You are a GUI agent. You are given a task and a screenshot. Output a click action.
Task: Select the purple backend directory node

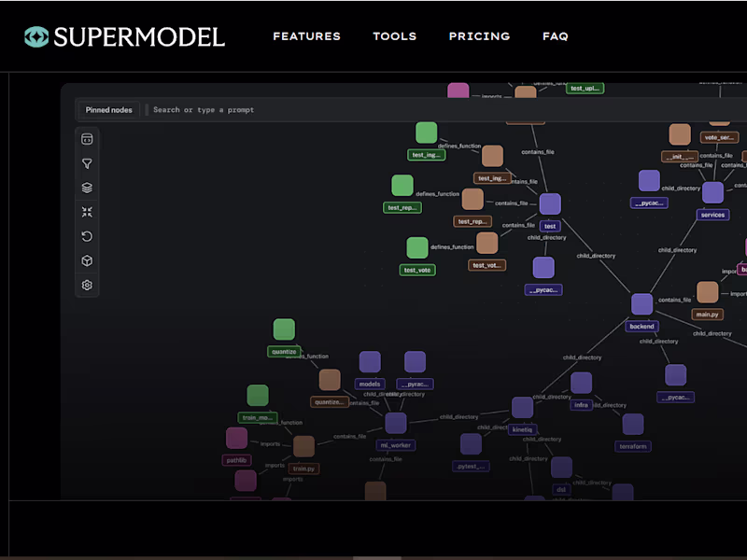641,304
